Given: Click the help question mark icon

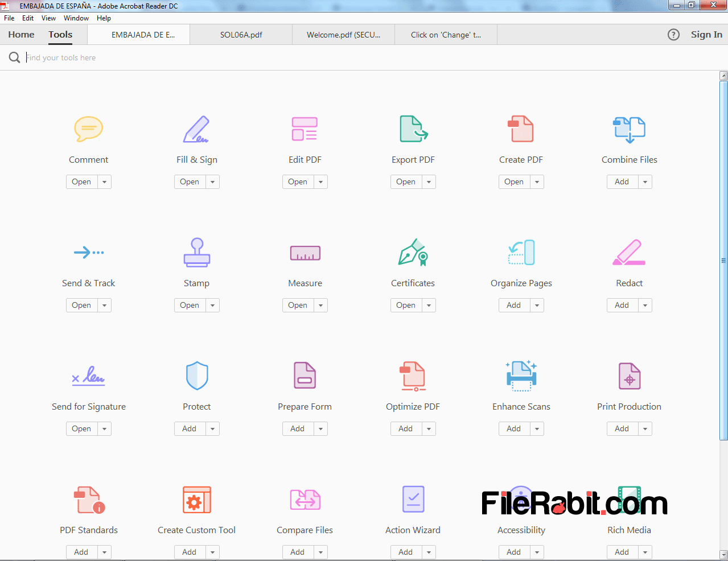Looking at the screenshot, I should (673, 35).
